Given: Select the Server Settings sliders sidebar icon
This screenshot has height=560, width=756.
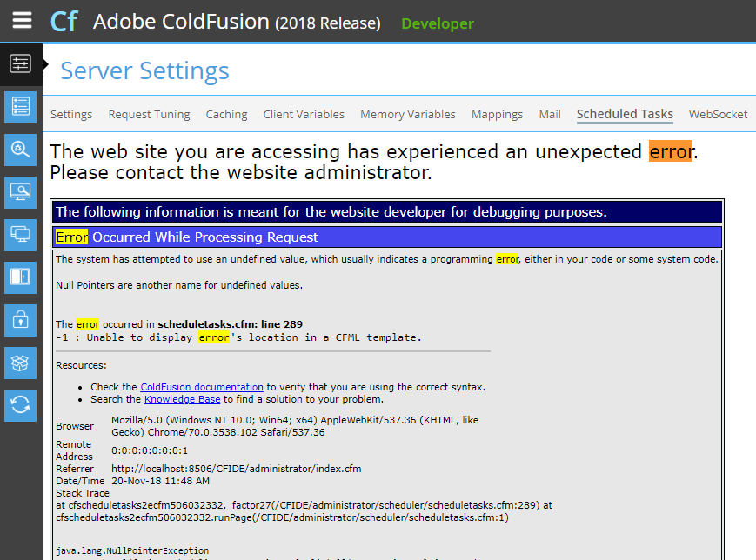Looking at the screenshot, I should 20,63.
